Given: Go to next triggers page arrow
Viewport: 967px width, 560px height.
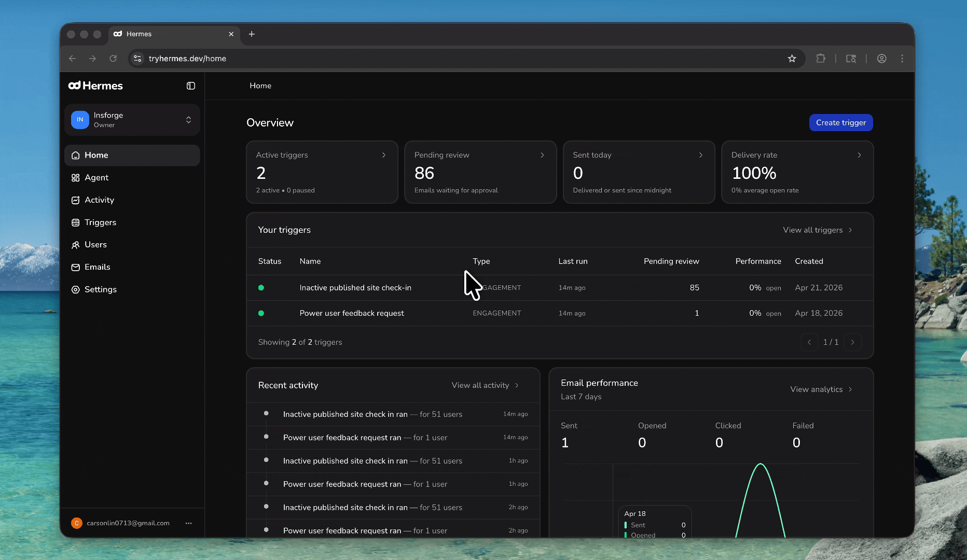Looking at the screenshot, I should (852, 342).
